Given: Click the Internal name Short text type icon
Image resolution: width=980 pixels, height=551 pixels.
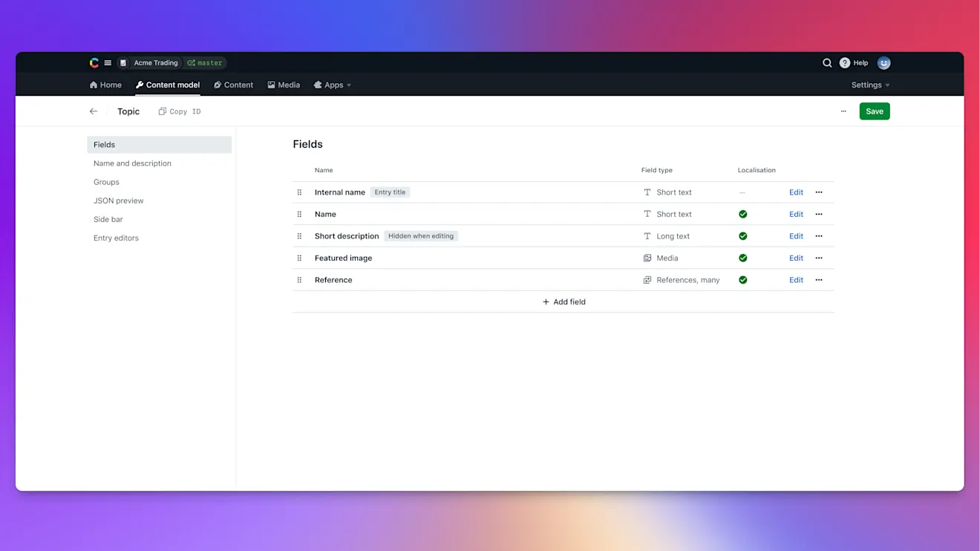Looking at the screenshot, I should pyautogui.click(x=647, y=192).
